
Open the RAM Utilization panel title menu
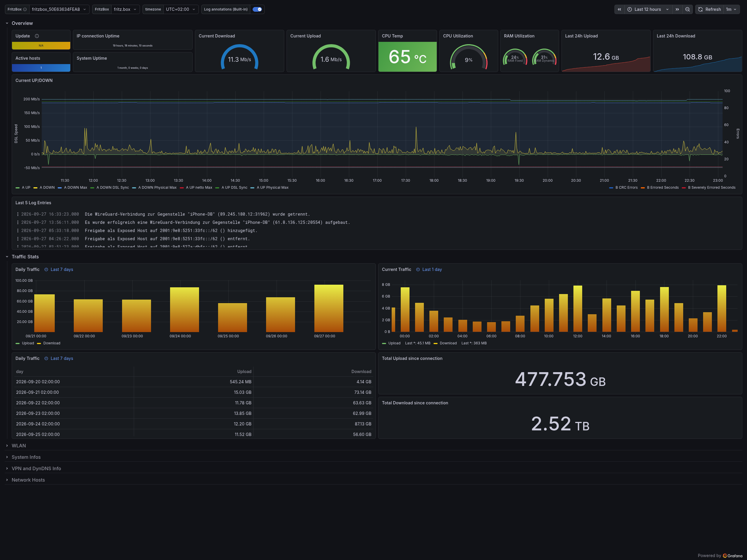pyautogui.click(x=519, y=36)
